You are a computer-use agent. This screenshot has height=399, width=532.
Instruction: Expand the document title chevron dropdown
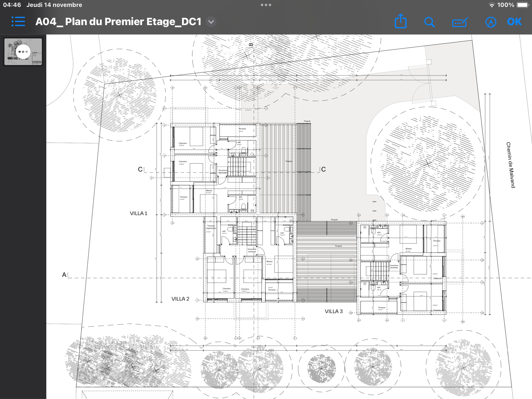coord(211,22)
